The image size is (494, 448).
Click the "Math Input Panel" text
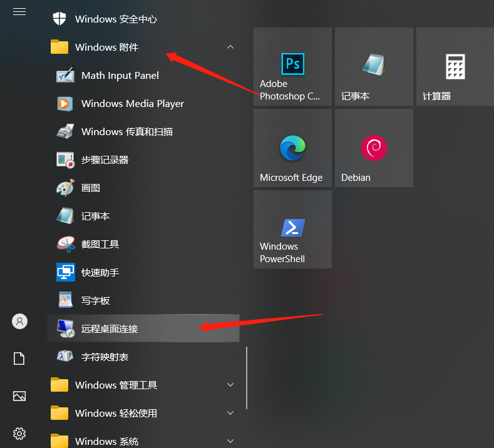[120, 76]
